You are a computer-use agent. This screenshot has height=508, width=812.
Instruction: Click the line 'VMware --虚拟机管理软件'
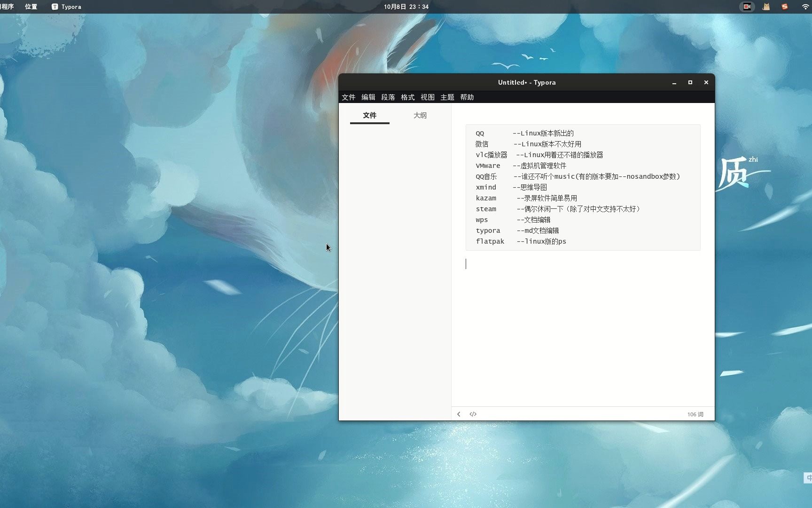[x=521, y=166]
